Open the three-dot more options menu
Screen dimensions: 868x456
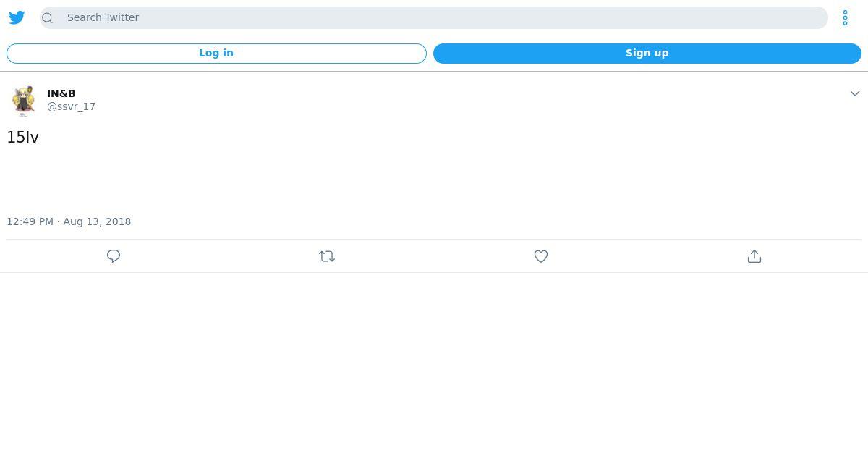coord(845,17)
